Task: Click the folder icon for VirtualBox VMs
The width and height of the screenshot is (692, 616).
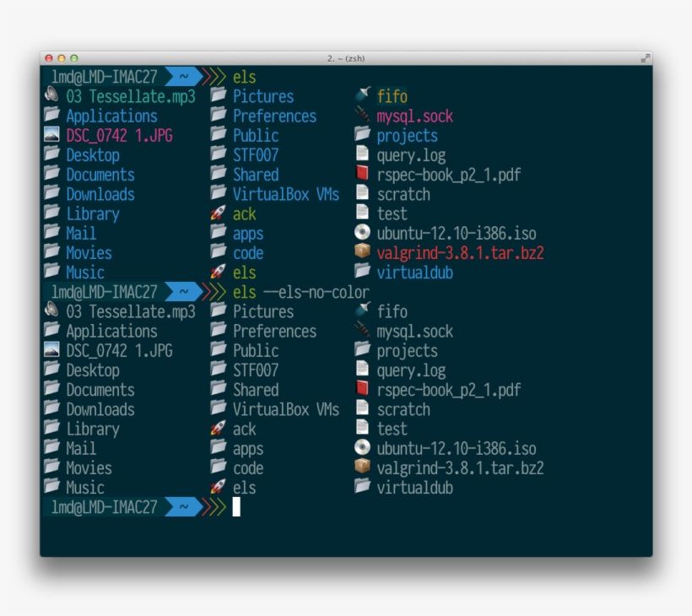Action: click(x=218, y=193)
